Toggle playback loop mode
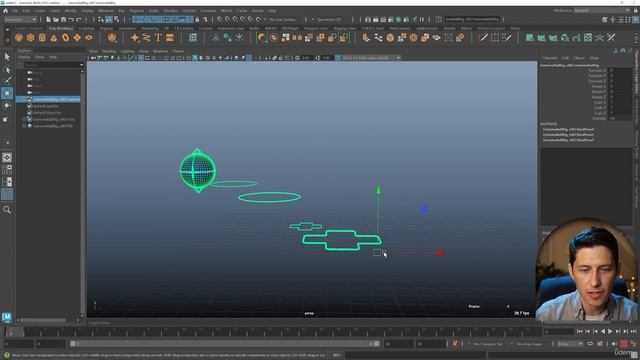 point(590,344)
